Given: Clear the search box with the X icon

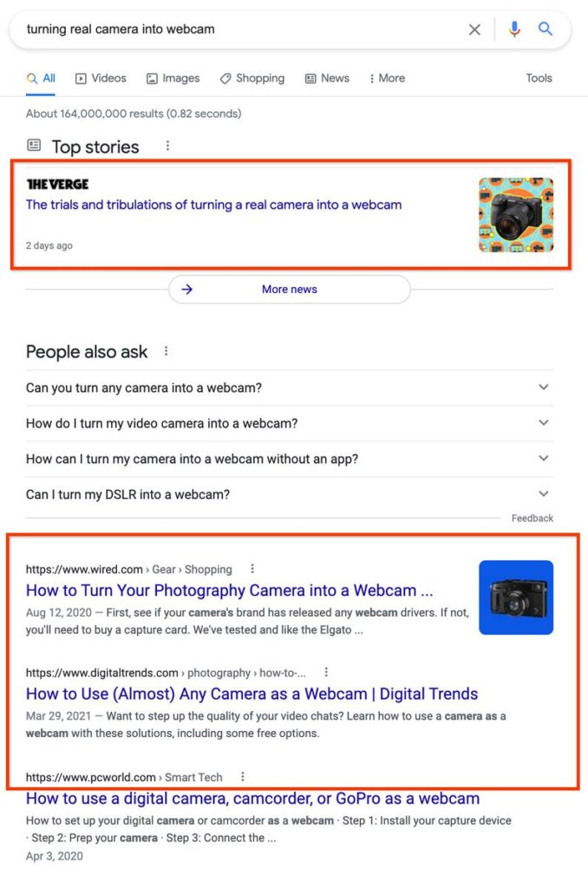Looking at the screenshot, I should coord(474,29).
